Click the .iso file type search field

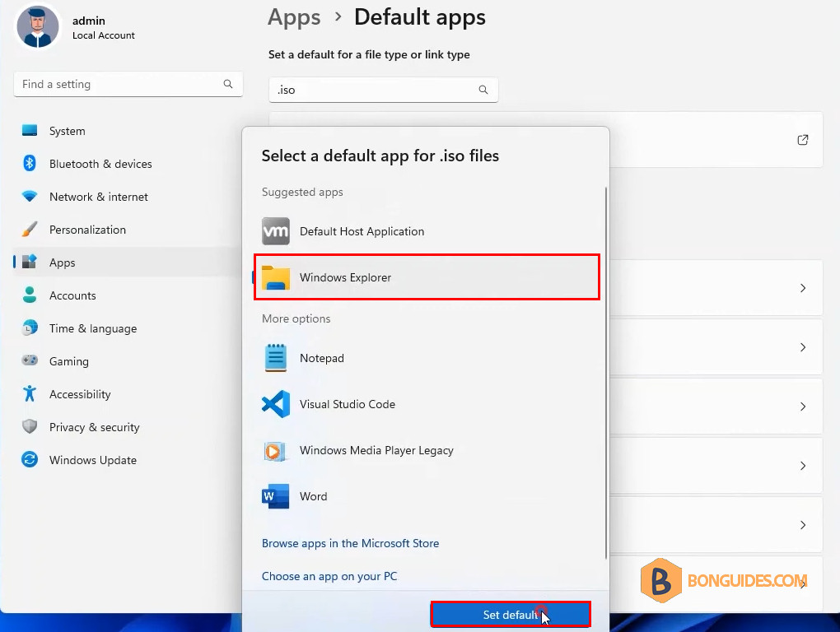click(x=384, y=90)
